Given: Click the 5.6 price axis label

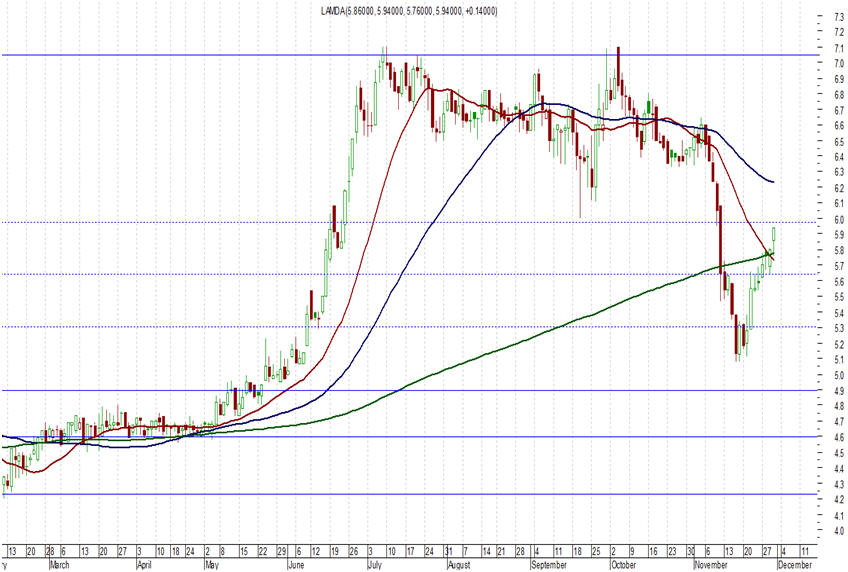Looking at the screenshot, I should pos(839,282).
